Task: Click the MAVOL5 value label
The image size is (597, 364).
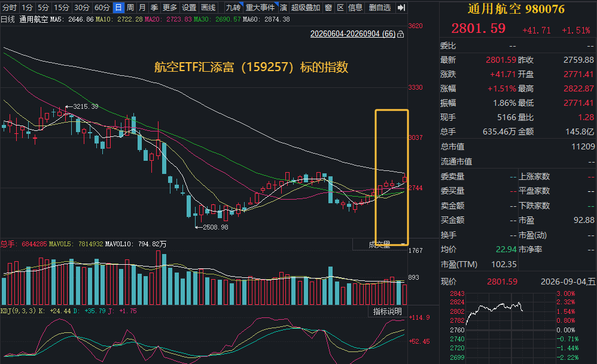Action: pyautogui.click(x=76, y=244)
